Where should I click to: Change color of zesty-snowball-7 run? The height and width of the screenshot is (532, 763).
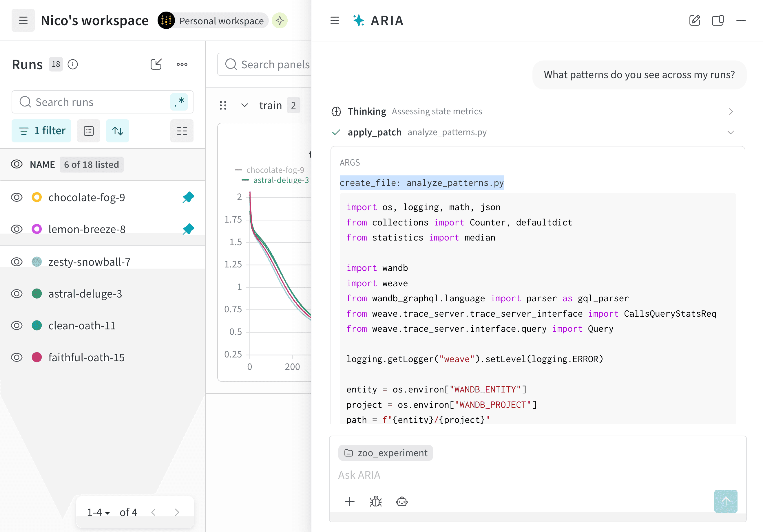point(36,262)
